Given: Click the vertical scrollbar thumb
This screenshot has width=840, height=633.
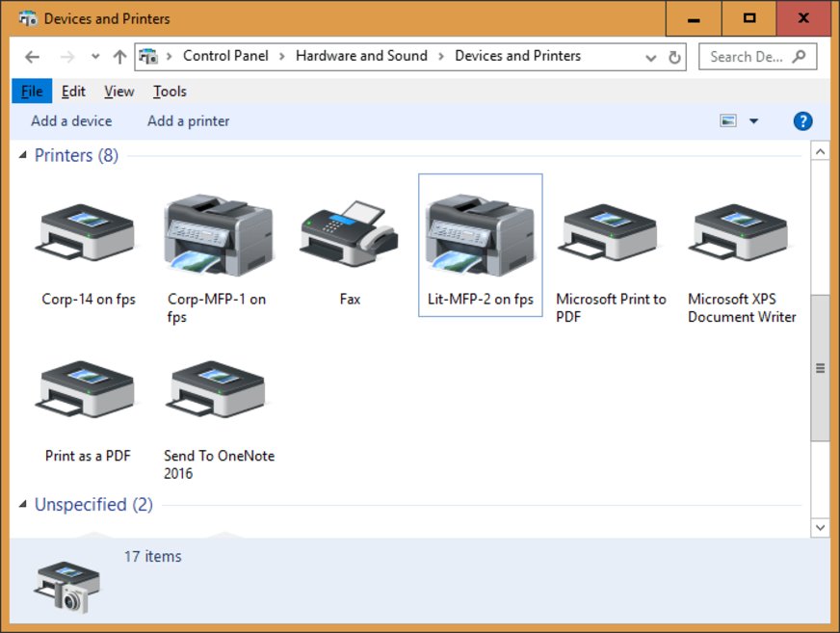Looking at the screenshot, I should click(x=820, y=368).
